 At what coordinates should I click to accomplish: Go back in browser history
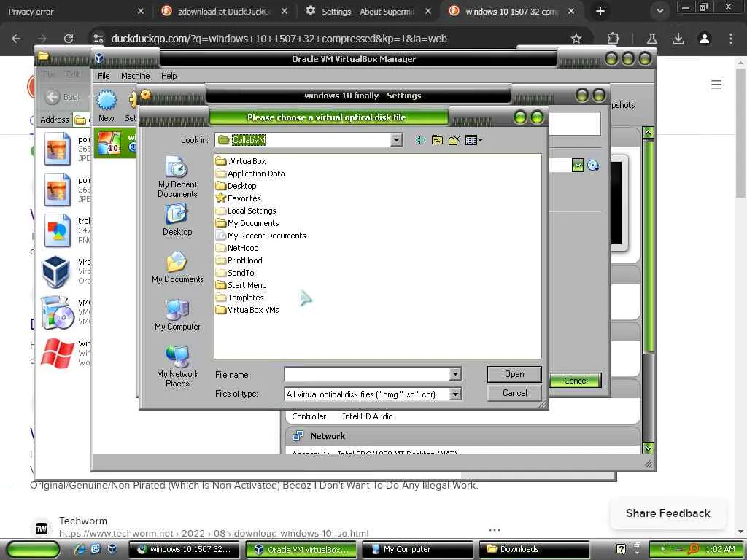(x=16, y=39)
